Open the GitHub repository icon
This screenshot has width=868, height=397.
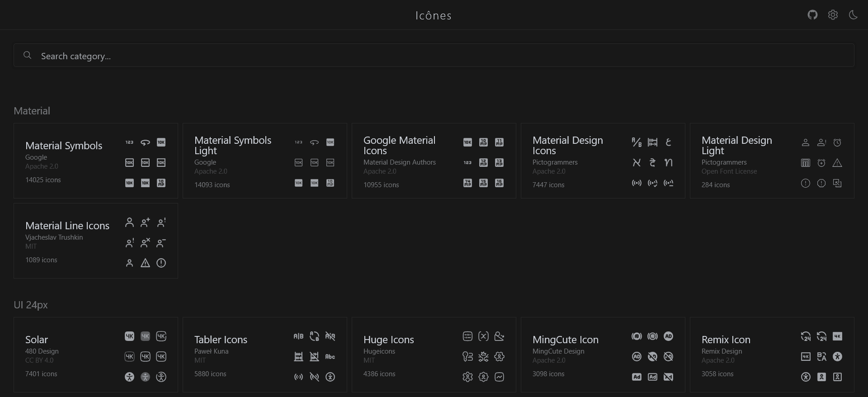pos(812,15)
